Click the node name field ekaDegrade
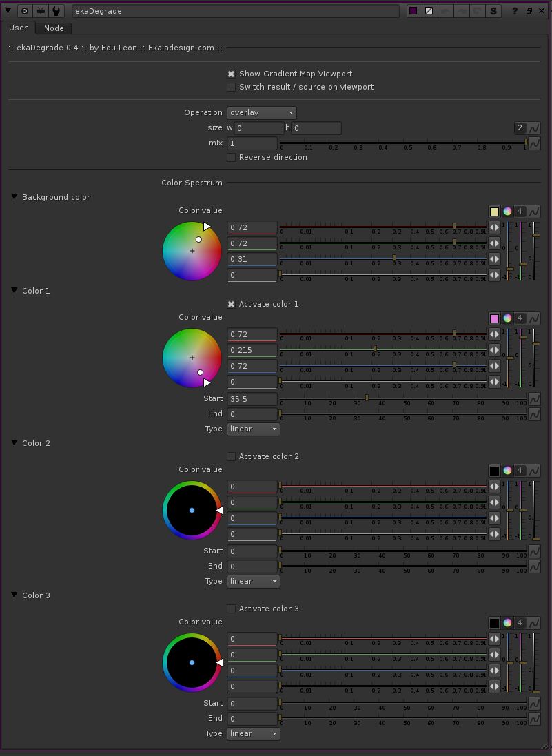552x756 pixels. click(235, 10)
